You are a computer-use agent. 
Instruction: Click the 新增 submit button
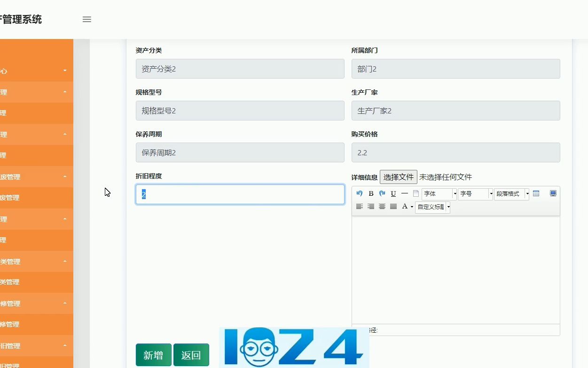[153, 355]
